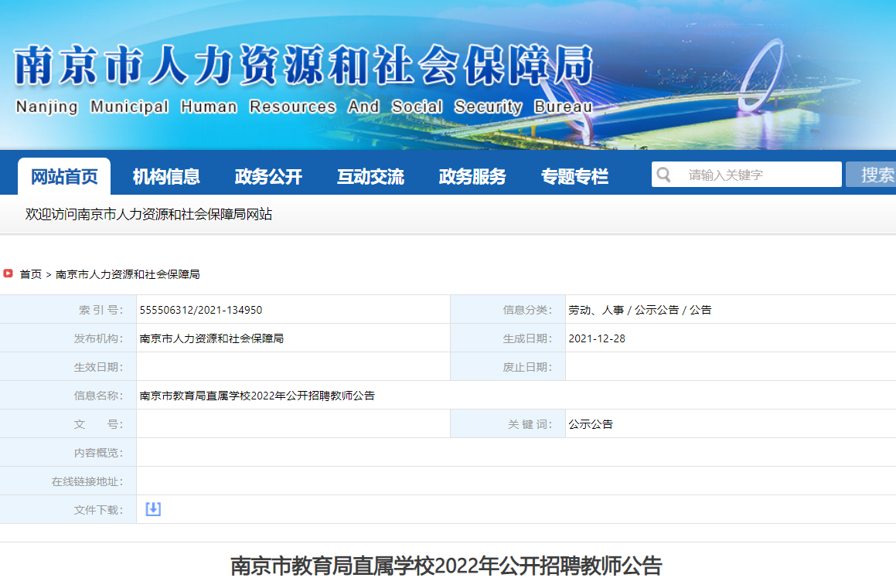Click the 关键词 label
Image resolution: width=896 pixels, height=588 pixels.
click(530, 424)
